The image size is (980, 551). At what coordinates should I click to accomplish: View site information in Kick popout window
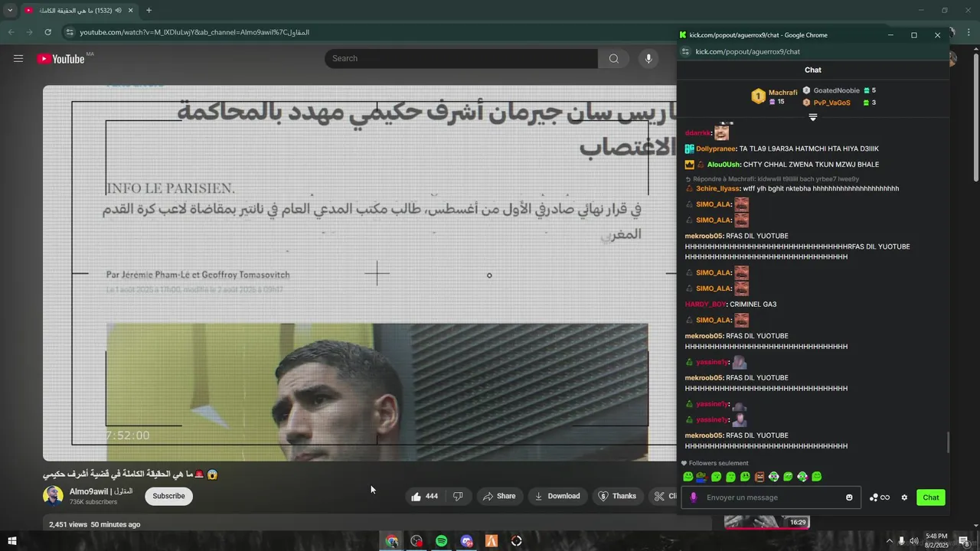tap(686, 51)
